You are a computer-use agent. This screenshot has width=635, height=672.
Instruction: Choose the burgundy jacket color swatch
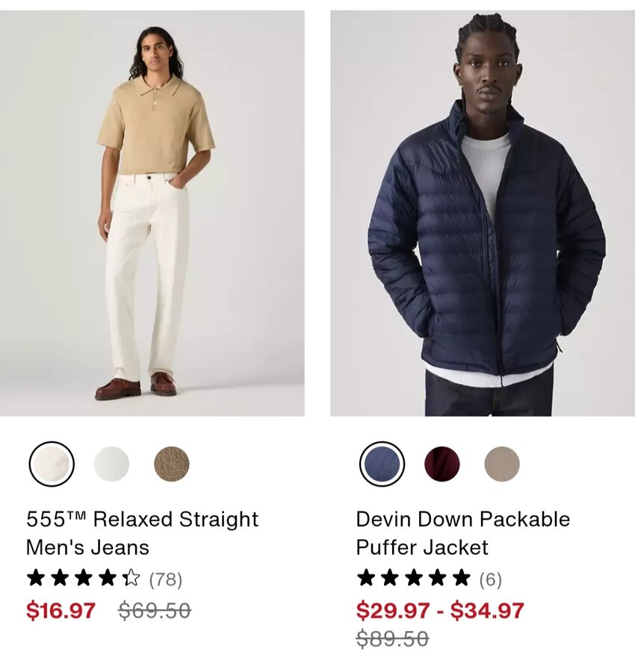point(442,464)
